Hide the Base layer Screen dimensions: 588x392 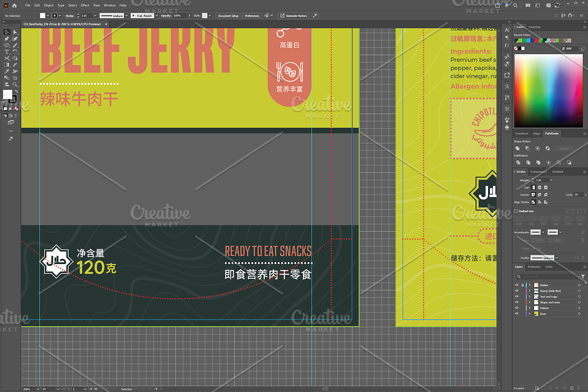[x=516, y=314]
